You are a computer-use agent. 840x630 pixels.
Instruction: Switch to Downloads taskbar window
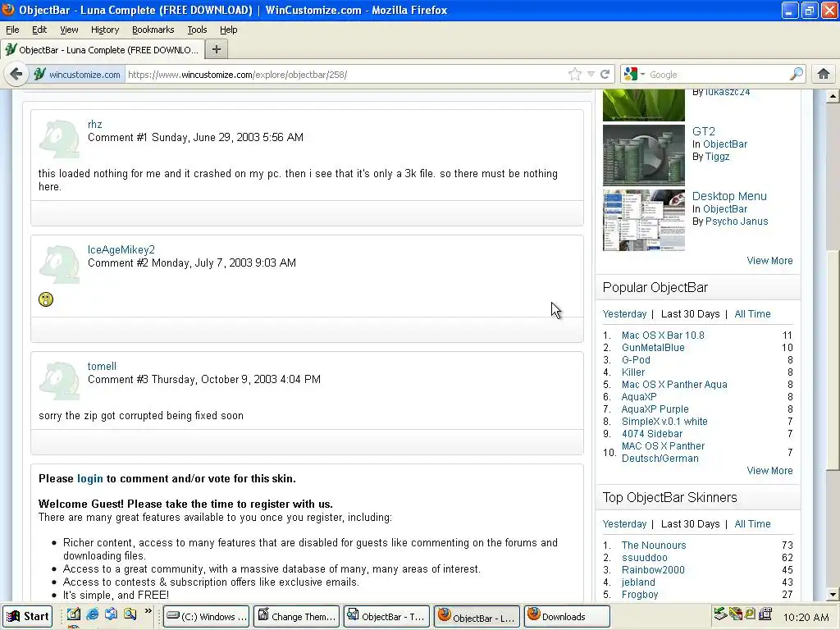567,617
